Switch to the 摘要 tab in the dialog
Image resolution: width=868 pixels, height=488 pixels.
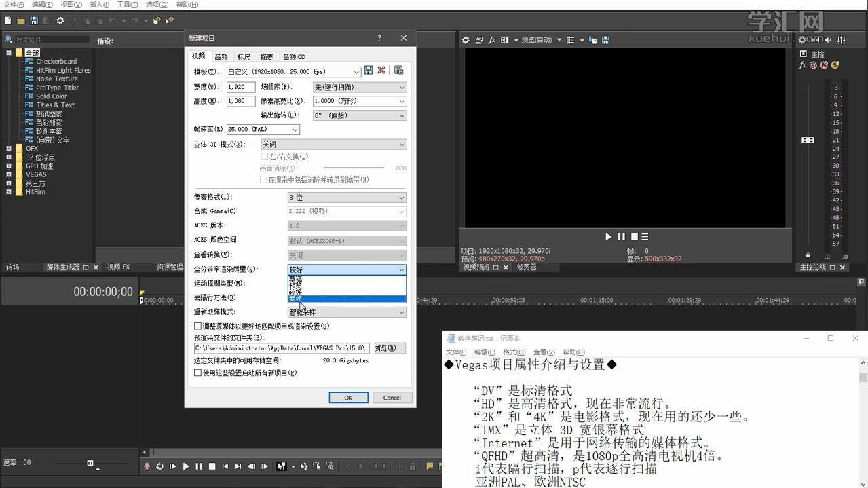point(267,56)
